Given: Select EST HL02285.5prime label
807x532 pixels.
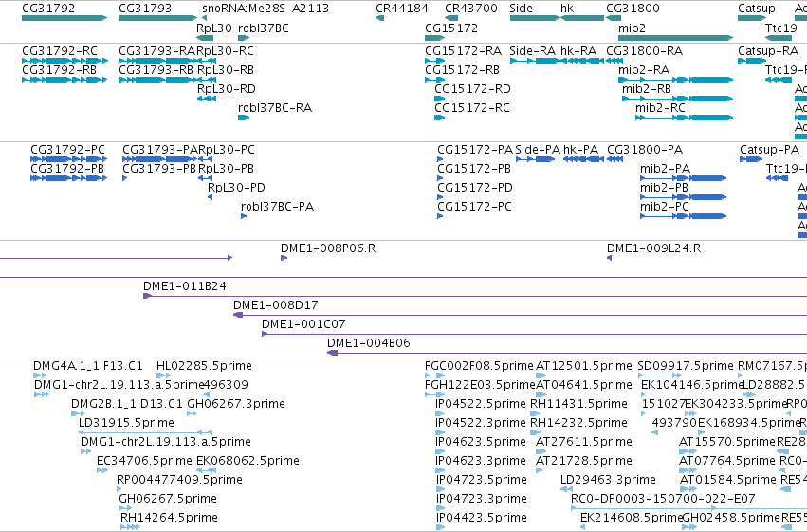Looking at the screenshot, I should 204,366.
